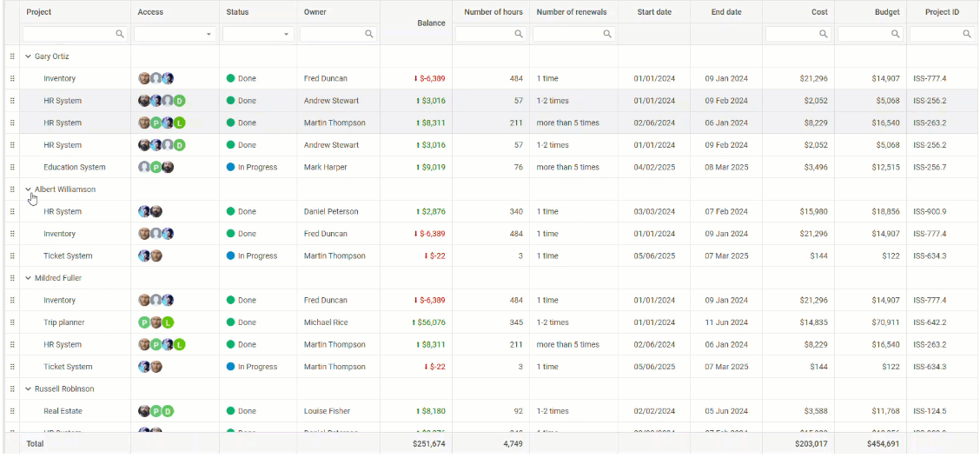Click search icon in Cost filter
Image resolution: width=980 pixels, height=458 pixels.
click(x=824, y=35)
